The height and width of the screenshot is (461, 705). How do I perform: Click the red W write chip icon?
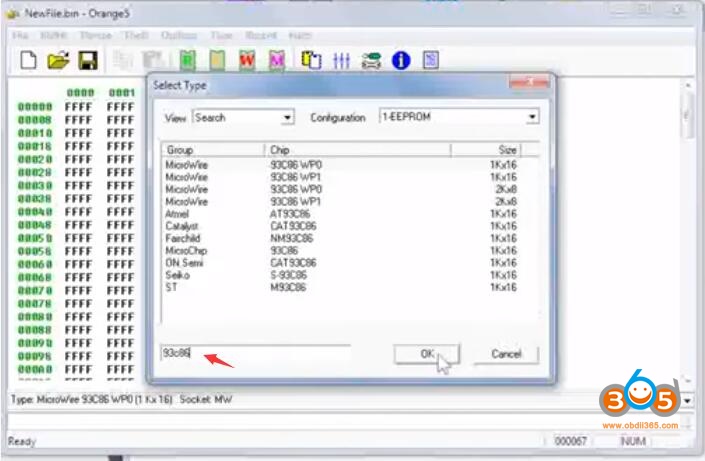tap(247, 60)
